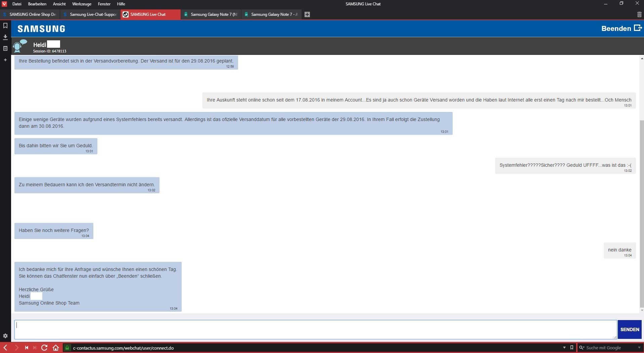
Task: Click the Samsung logo in the header
Action: [41, 29]
